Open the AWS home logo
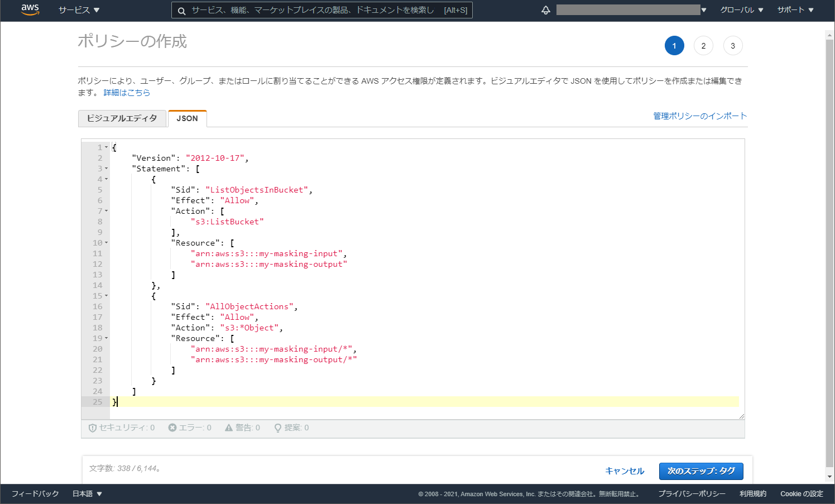This screenshot has height=504, width=835. pos(30,9)
